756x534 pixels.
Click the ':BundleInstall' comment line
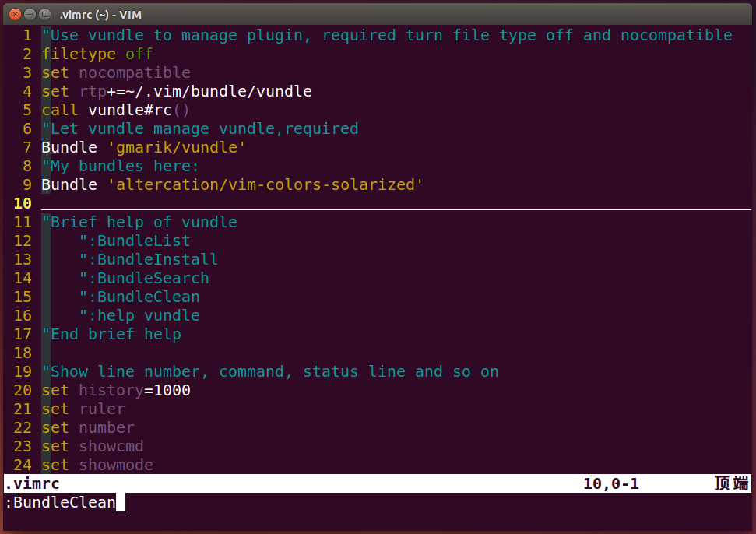149,260
